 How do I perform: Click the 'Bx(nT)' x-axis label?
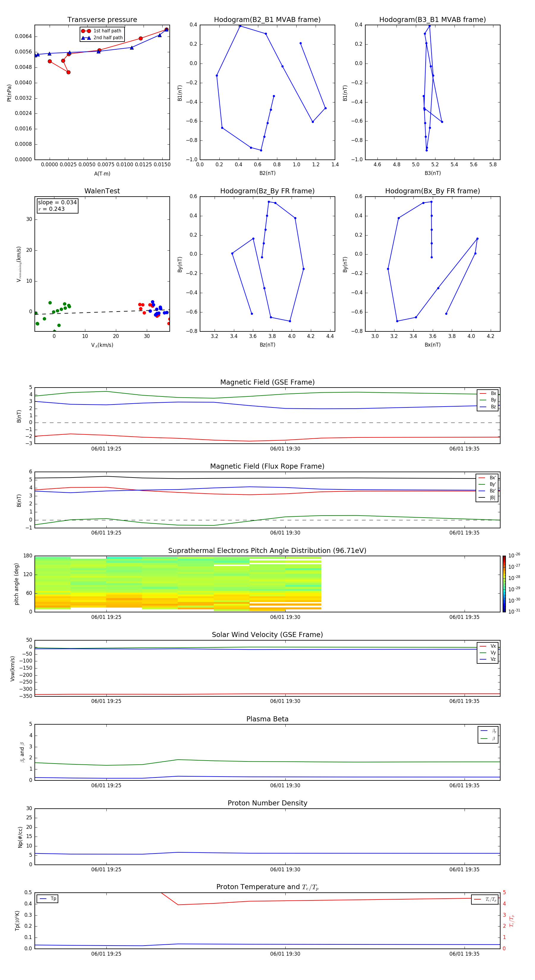click(x=432, y=345)
